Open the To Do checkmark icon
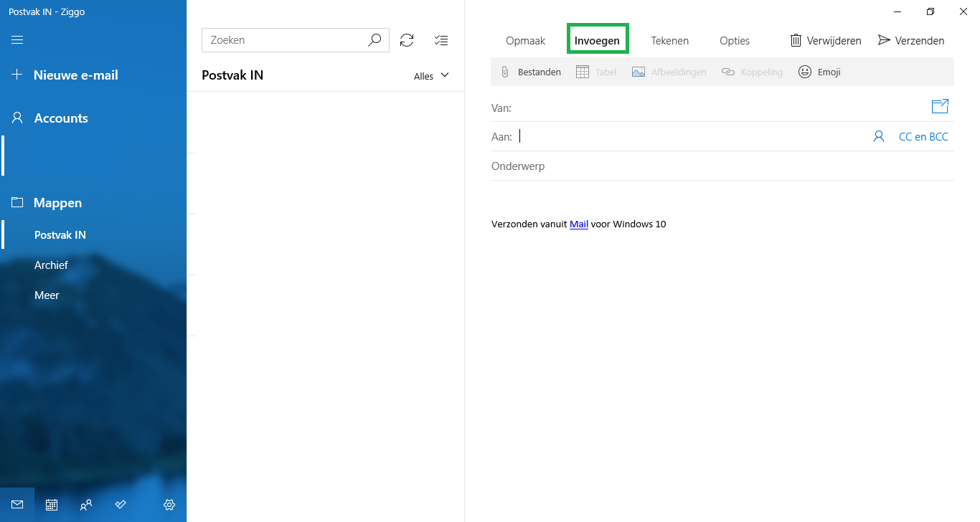The image size is (980, 522). tap(121, 505)
